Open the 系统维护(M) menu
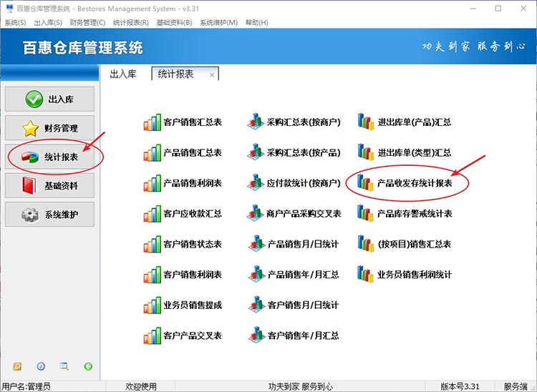 pyautogui.click(x=218, y=23)
